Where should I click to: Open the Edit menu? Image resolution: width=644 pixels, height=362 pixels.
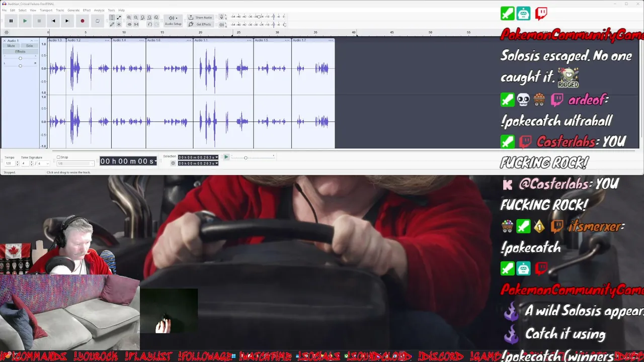tap(13, 10)
